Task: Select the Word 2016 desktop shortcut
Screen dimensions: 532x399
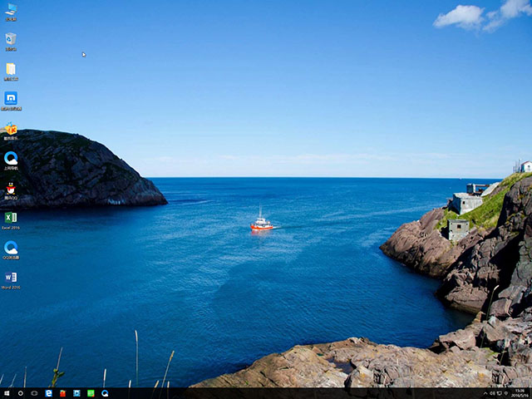Action: (x=11, y=278)
